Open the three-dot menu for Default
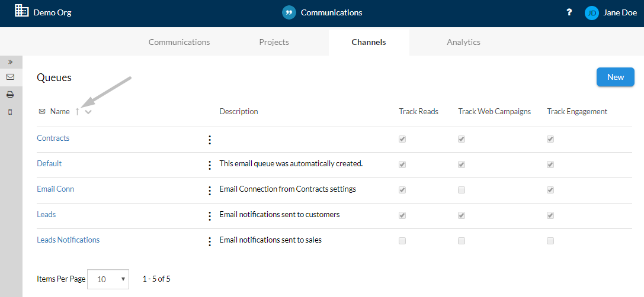Image resolution: width=644 pixels, height=297 pixels. tap(210, 165)
